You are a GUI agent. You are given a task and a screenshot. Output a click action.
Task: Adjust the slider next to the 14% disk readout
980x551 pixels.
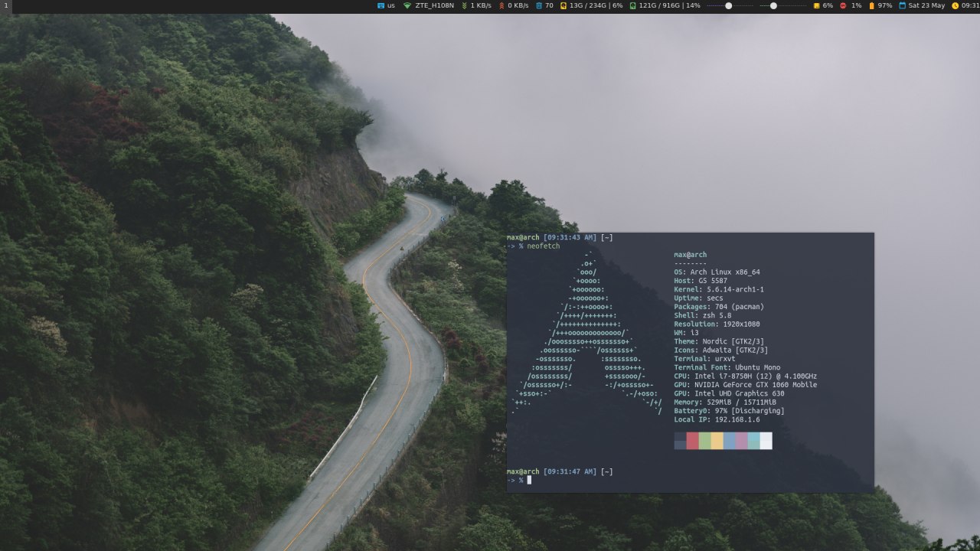[729, 5]
